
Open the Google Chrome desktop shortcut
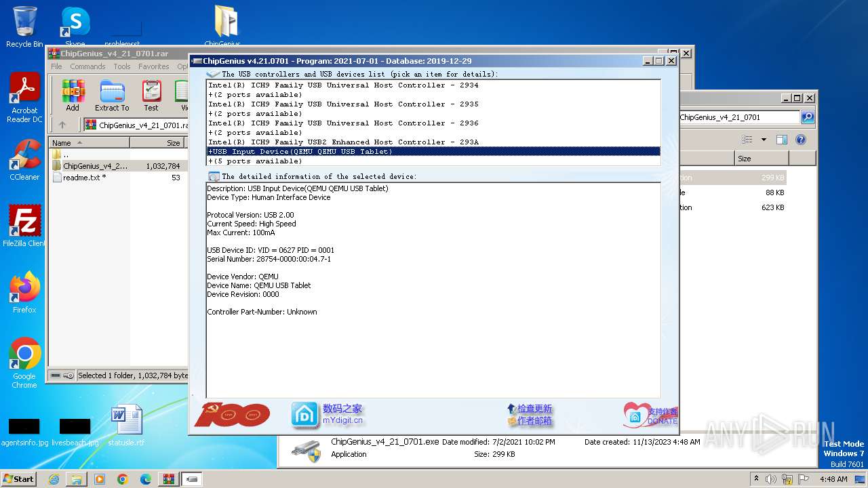click(24, 363)
